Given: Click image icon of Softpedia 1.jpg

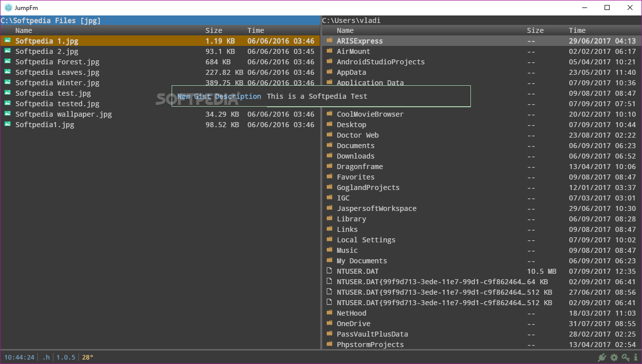Looking at the screenshot, I should point(7,41).
